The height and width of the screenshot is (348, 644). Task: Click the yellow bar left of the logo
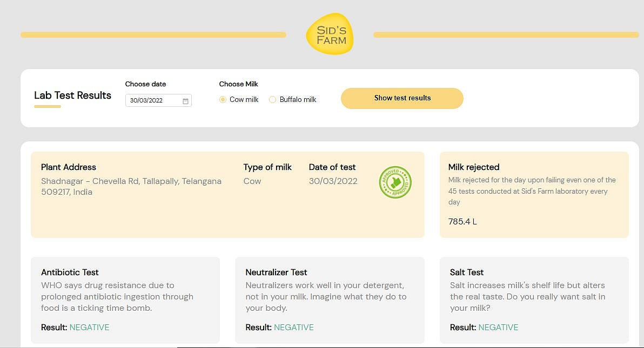(153, 35)
